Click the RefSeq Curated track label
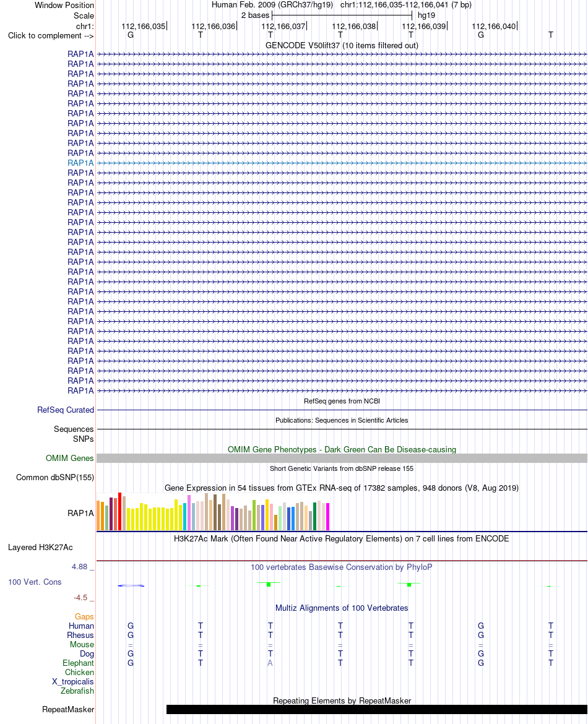Viewport: 588px width, 724px height. [x=66, y=410]
